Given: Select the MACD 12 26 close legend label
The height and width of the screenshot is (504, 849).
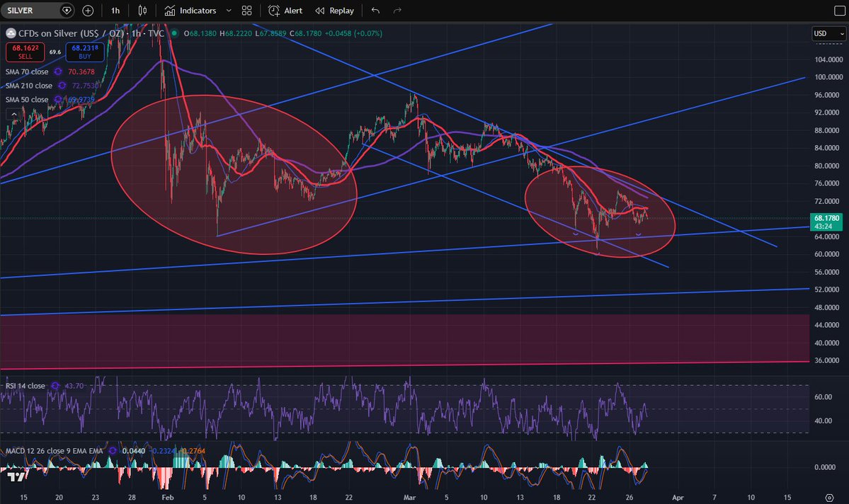Looking at the screenshot, I should point(54,450).
